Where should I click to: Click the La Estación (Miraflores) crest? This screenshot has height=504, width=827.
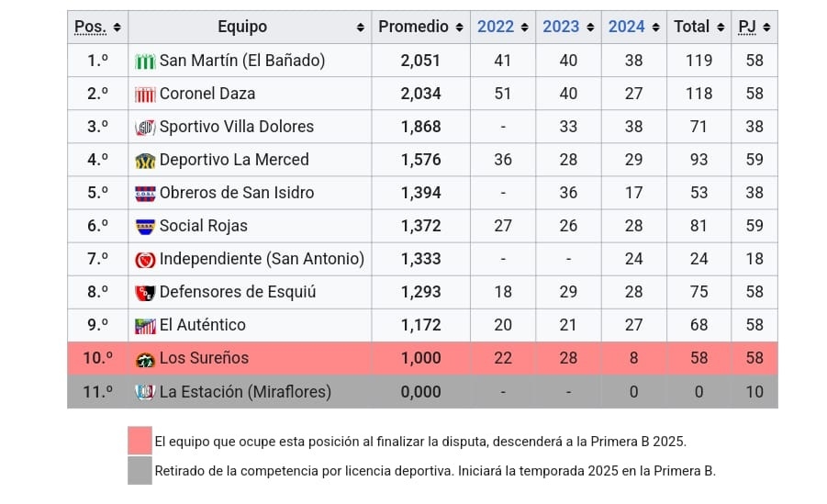(145, 392)
